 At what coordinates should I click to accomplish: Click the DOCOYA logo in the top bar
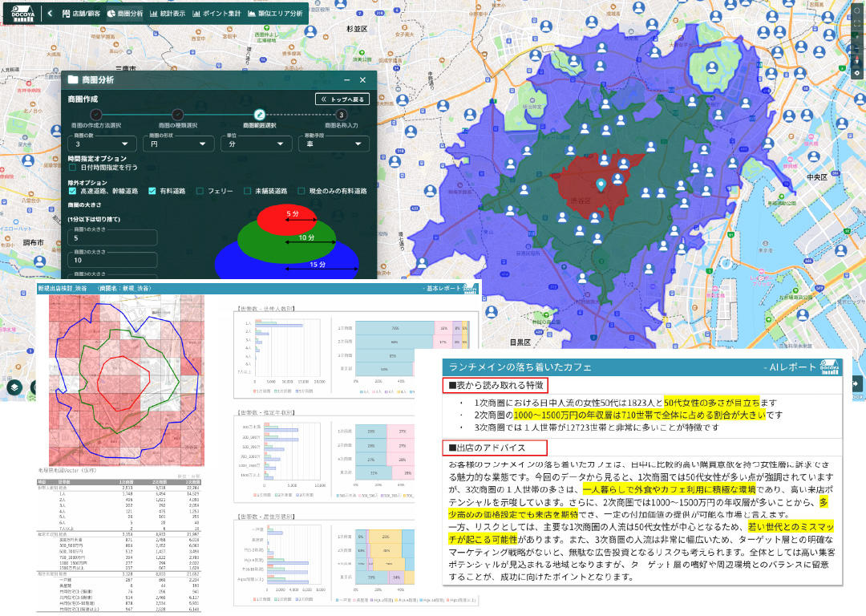[22, 14]
